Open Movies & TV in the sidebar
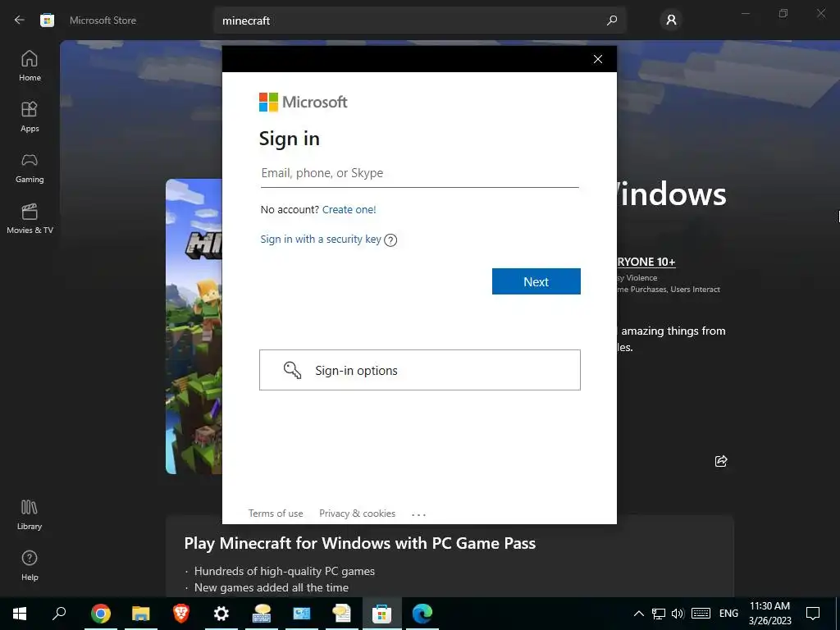 click(x=30, y=218)
